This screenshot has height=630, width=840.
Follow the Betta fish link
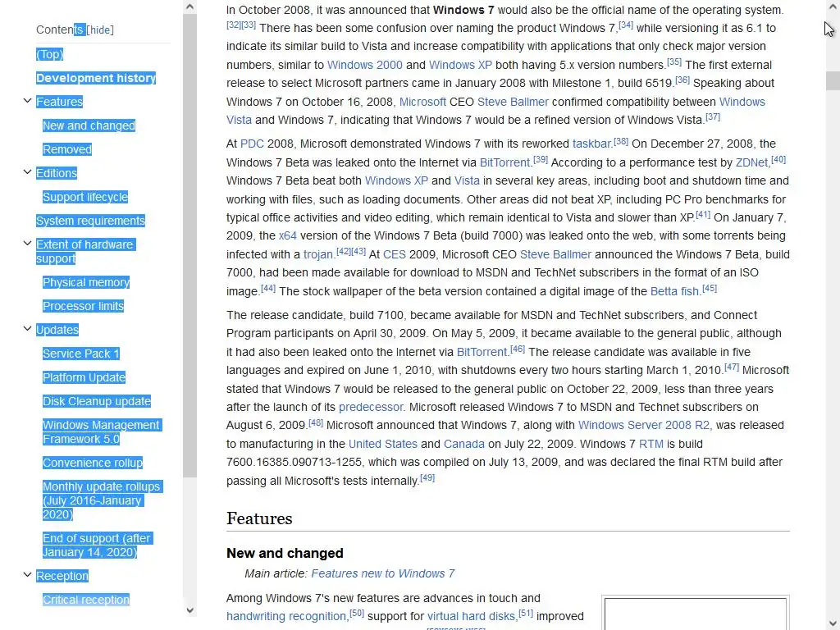(x=675, y=291)
